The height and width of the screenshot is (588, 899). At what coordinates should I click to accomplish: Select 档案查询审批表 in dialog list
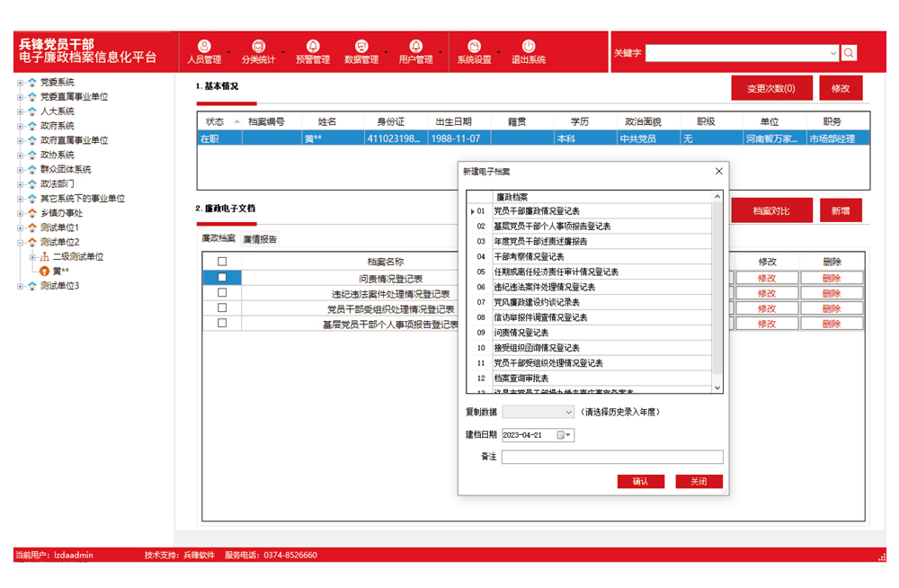click(601, 378)
